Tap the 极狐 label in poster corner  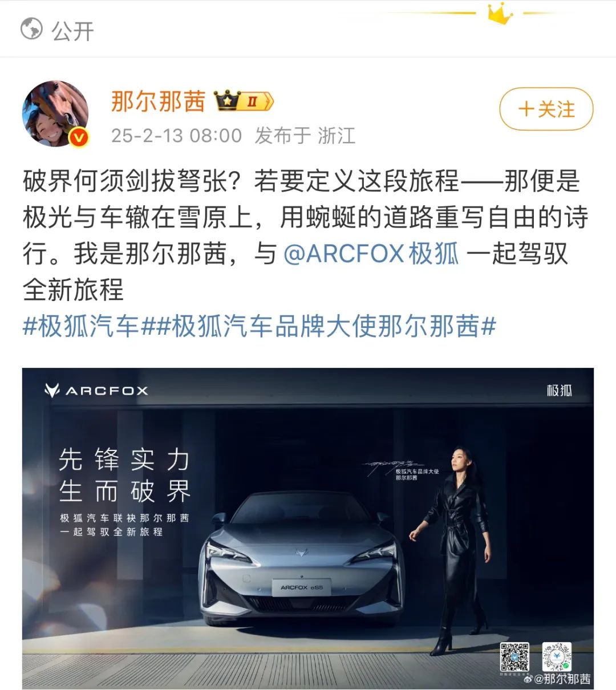(559, 391)
